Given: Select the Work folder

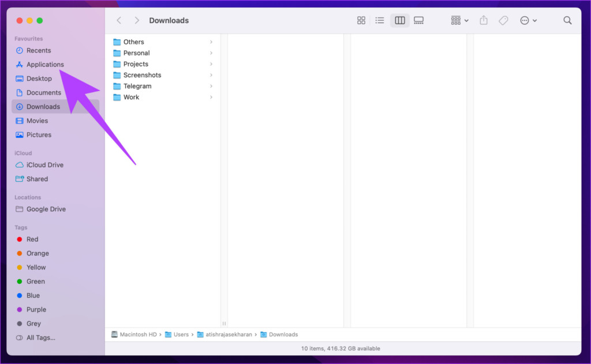Looking at the screenshot, I should pyautogui.click(x=163, y=97).
